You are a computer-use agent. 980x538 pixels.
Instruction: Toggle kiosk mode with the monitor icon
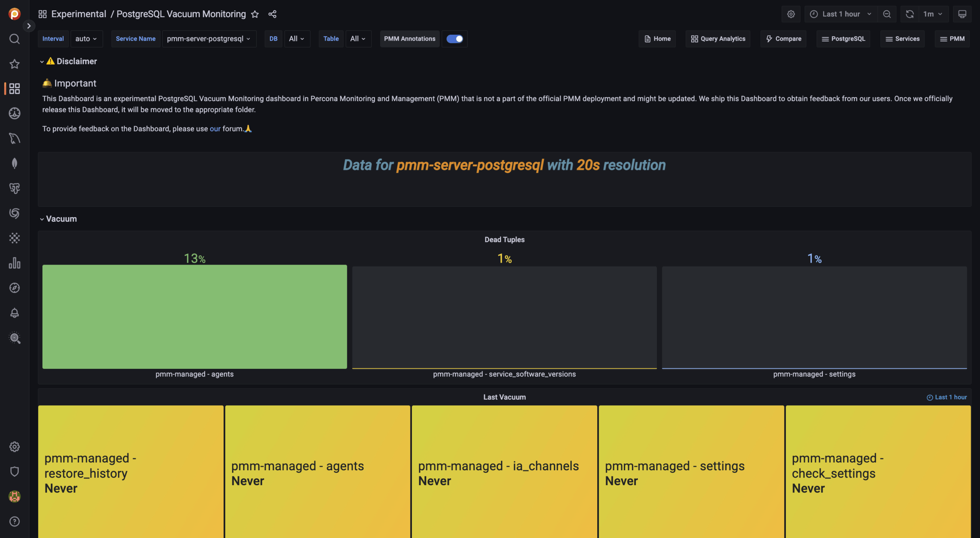(x=962, y=14)
